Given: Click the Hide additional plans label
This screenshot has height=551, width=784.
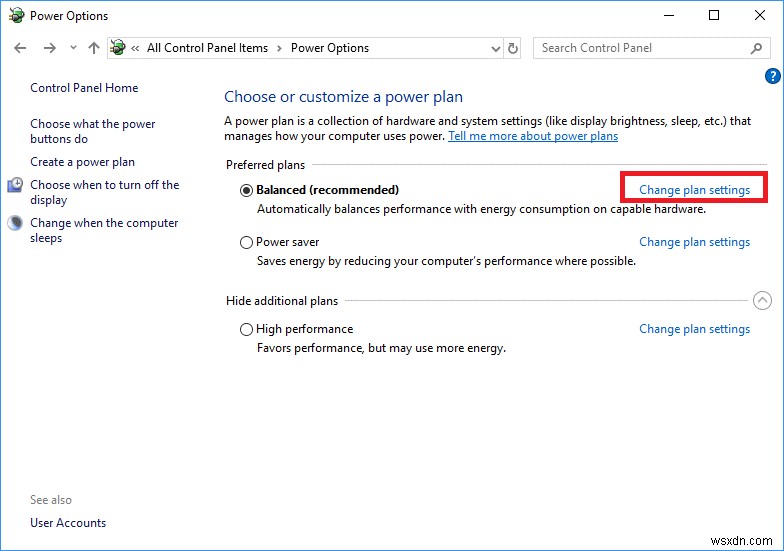Looking at the screenshot, I should pos(282,301).
